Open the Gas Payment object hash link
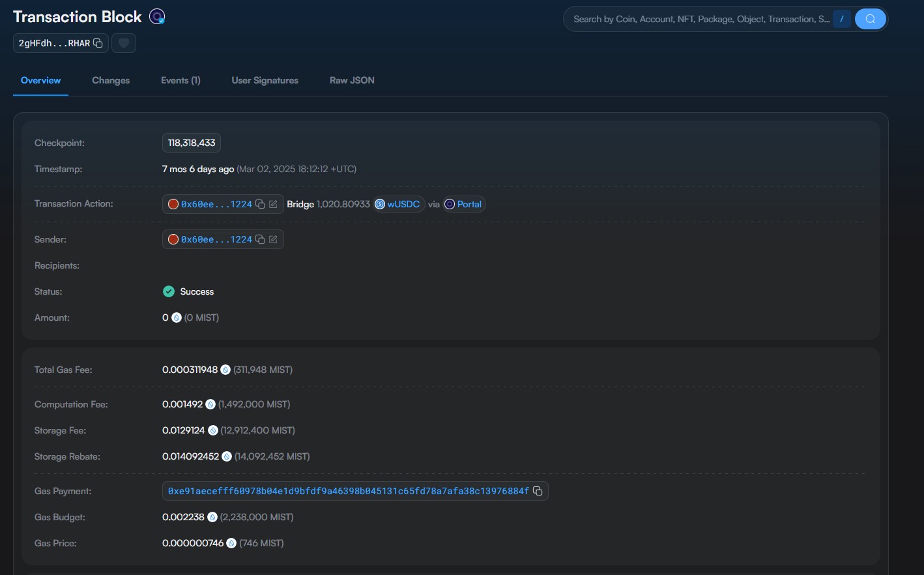 tap(348, 491)
